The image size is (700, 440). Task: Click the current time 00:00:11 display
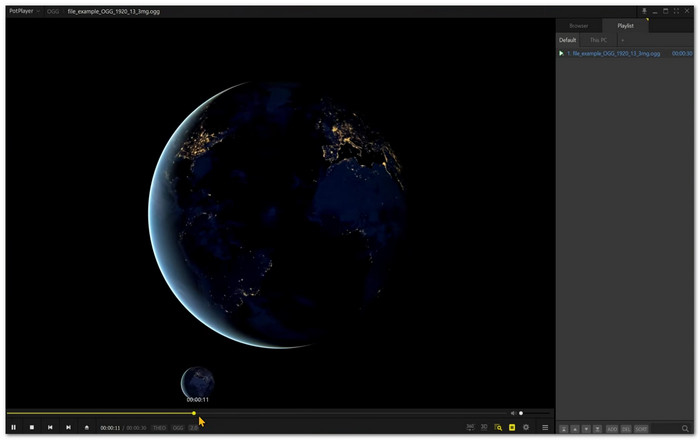(x=110, y=428)
